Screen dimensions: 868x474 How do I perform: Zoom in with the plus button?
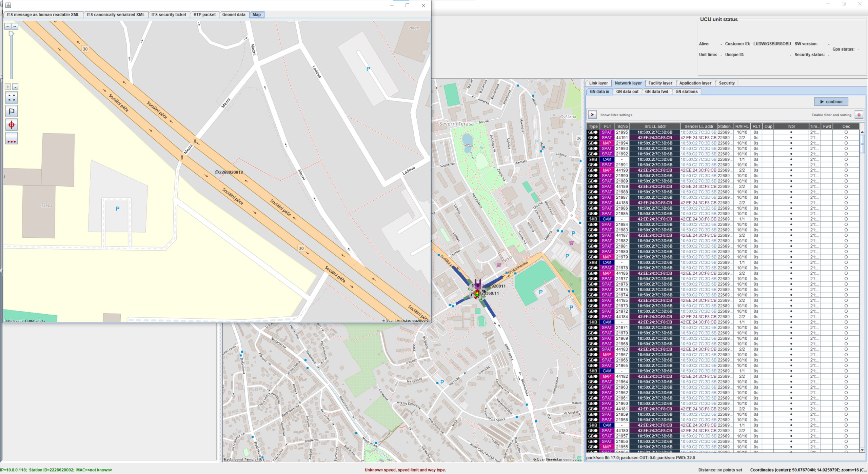[8, 87]
